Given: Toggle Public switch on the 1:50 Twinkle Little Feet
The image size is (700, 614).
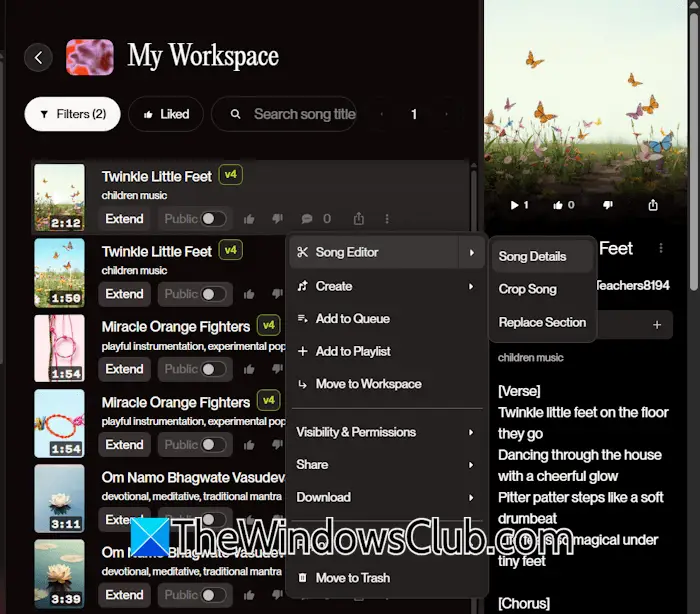Looking at the screenshot, I should pyautogui.click(x=213, y=294).
